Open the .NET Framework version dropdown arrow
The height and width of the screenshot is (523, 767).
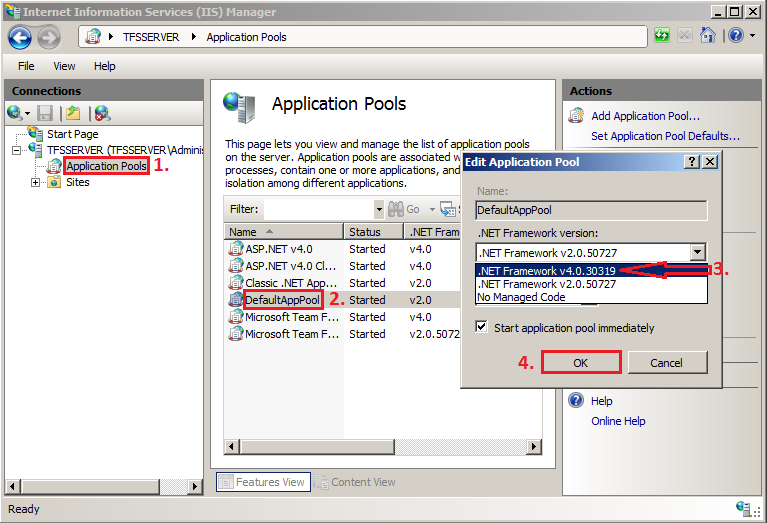698,252
